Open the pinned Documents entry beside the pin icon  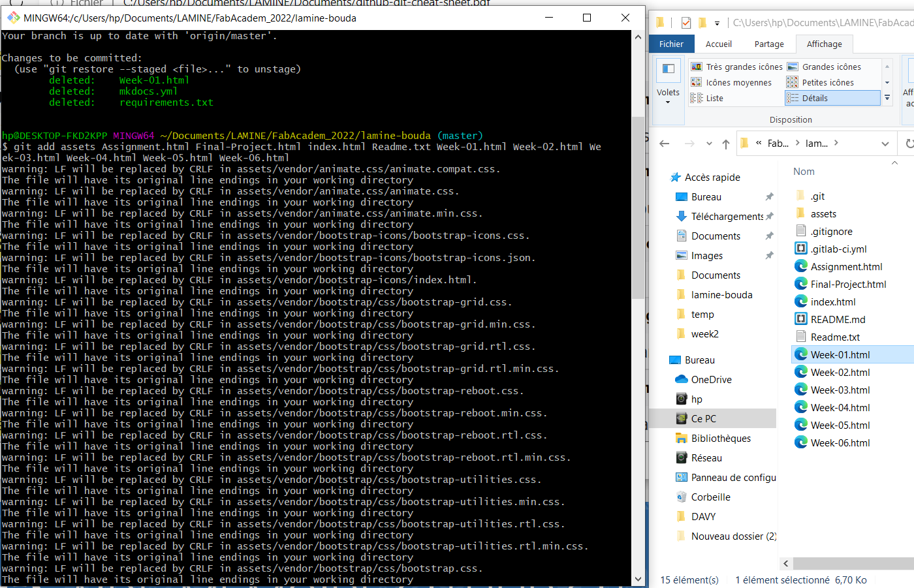(716, 236)
